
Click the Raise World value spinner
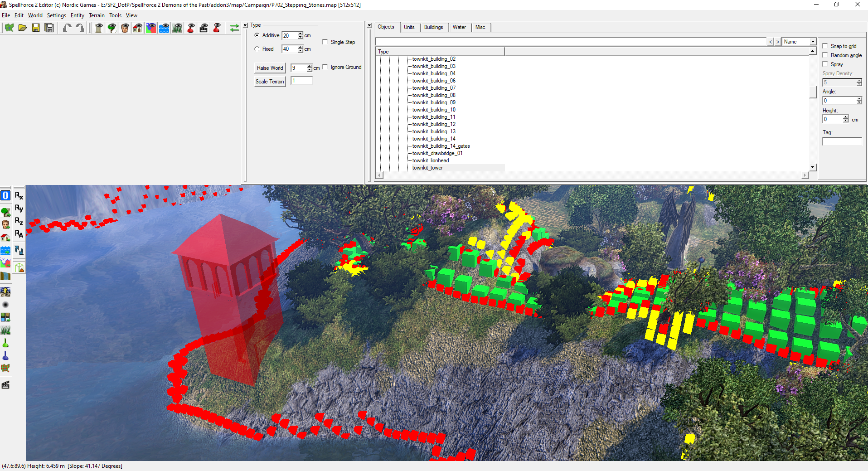pyautogui.click(x=309, y=68)
